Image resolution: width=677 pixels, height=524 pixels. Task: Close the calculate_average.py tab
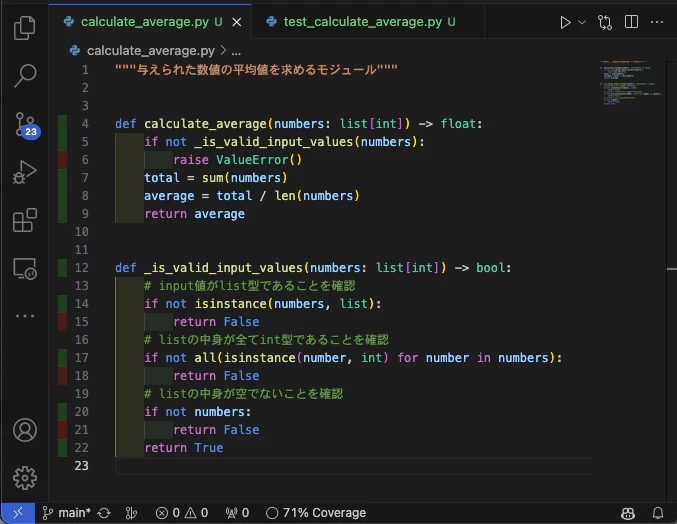(x=237, y=22)
